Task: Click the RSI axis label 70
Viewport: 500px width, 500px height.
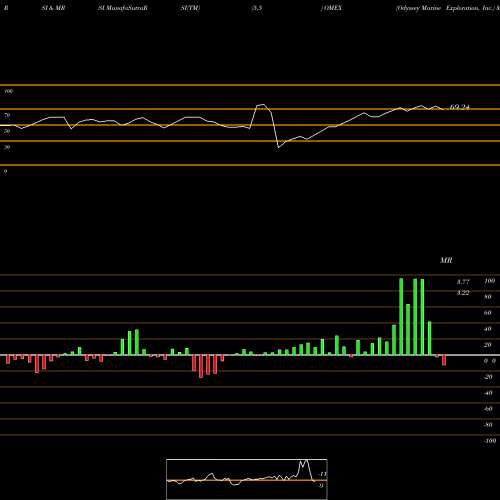Action: click(x=7, y=115)
